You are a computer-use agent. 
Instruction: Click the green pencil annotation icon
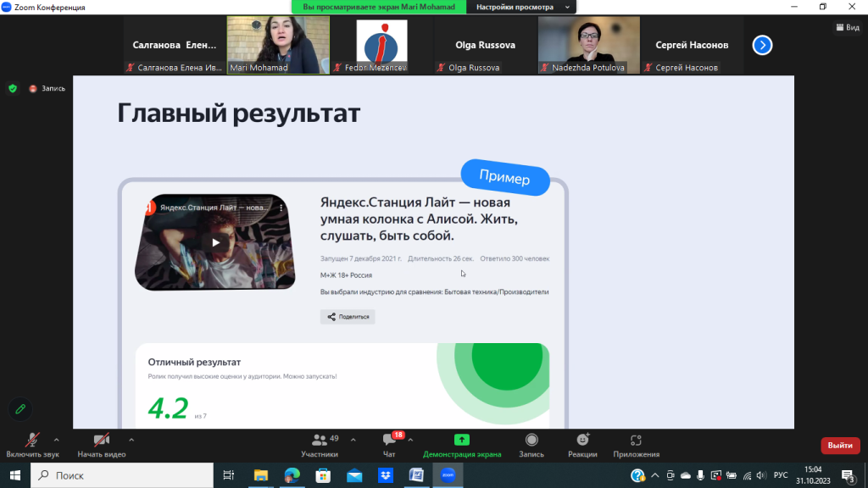point(20,409)
